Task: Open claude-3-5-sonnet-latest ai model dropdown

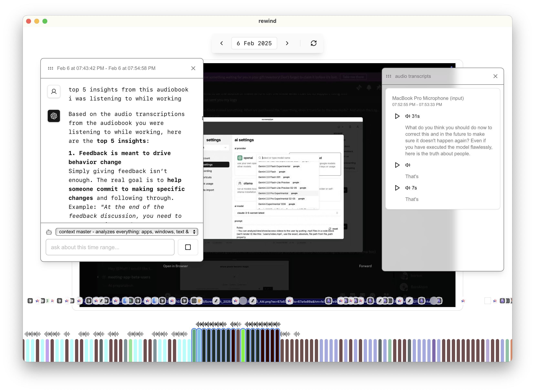Action: (x=287, y=213)
